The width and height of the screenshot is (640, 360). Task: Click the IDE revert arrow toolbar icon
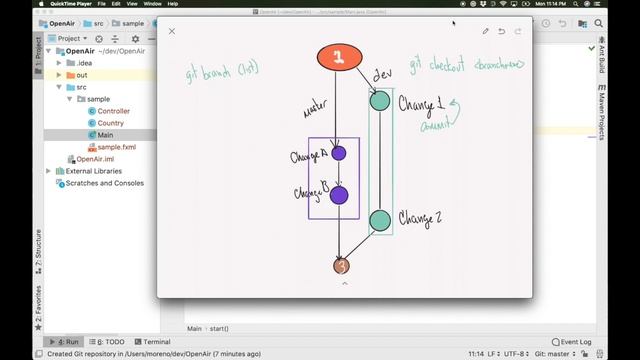[562, 24]
